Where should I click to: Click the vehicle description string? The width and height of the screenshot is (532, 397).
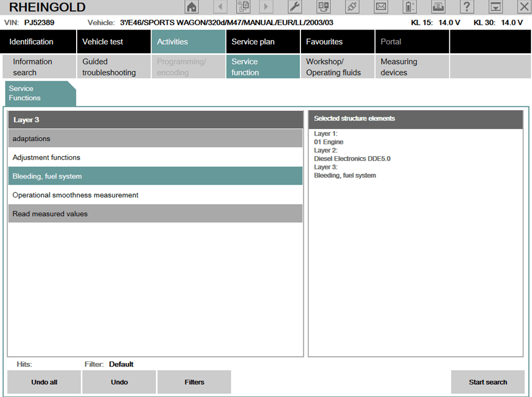click(x=227, y=22)
